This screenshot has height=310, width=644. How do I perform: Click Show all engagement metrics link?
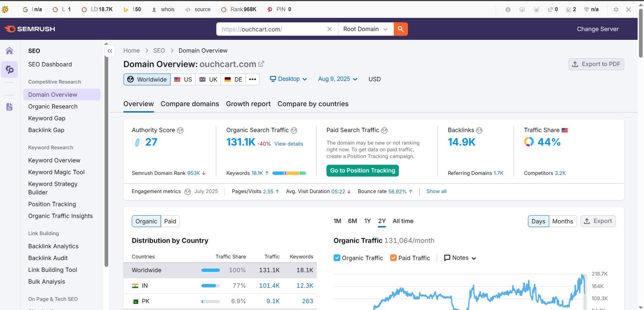click(436, 191)
